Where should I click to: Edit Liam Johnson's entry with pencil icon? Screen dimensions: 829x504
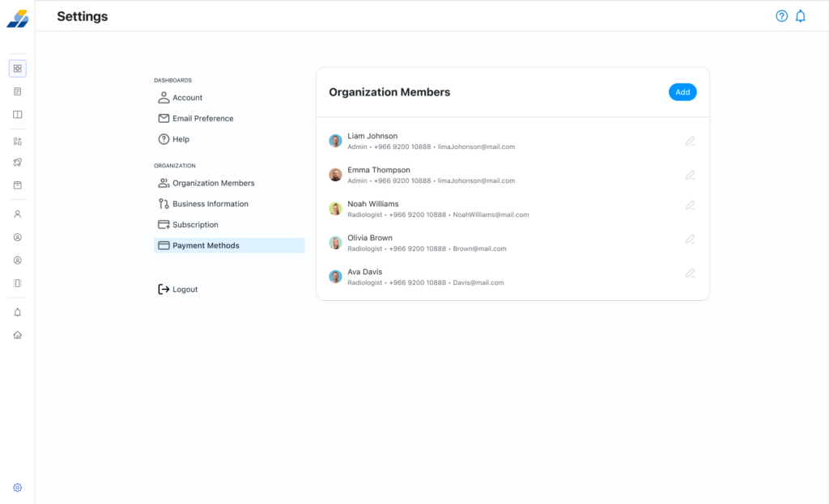pyautogui.click(x=690, y=141)
